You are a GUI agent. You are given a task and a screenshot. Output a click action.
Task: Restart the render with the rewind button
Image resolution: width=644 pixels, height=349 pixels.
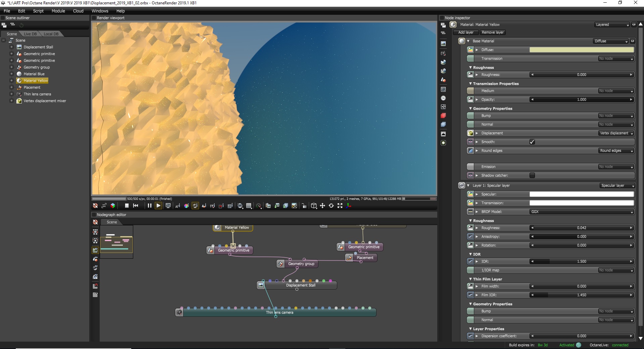point(136,206)
